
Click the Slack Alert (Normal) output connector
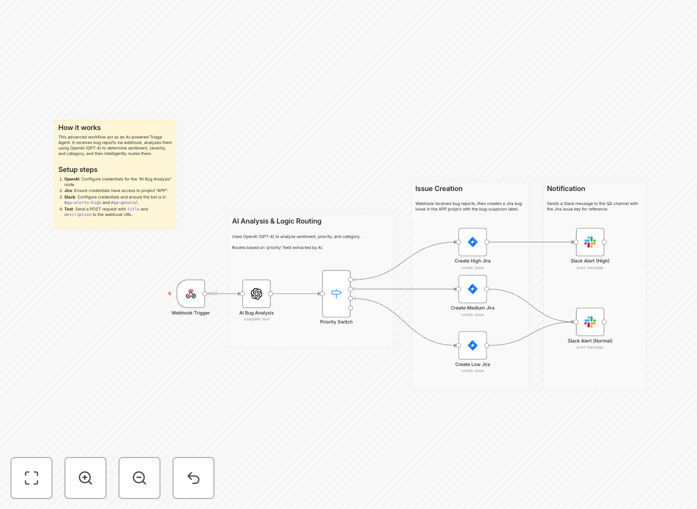click(x=604, y=322)
